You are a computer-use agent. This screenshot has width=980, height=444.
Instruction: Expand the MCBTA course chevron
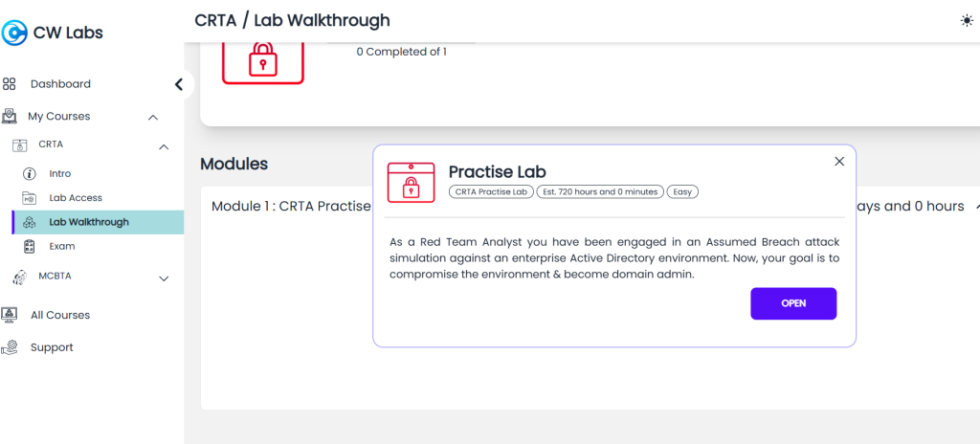[x=164, y=278]
